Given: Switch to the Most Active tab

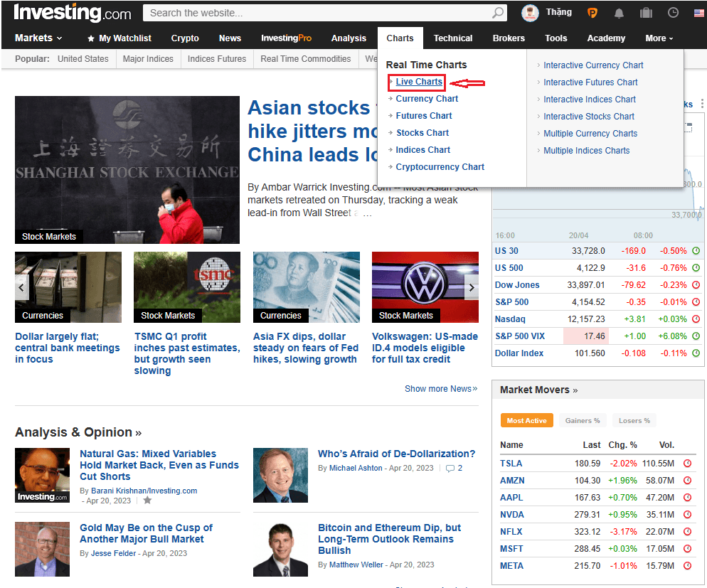Looking at the screenshot, I should click(x=526, y=420).
